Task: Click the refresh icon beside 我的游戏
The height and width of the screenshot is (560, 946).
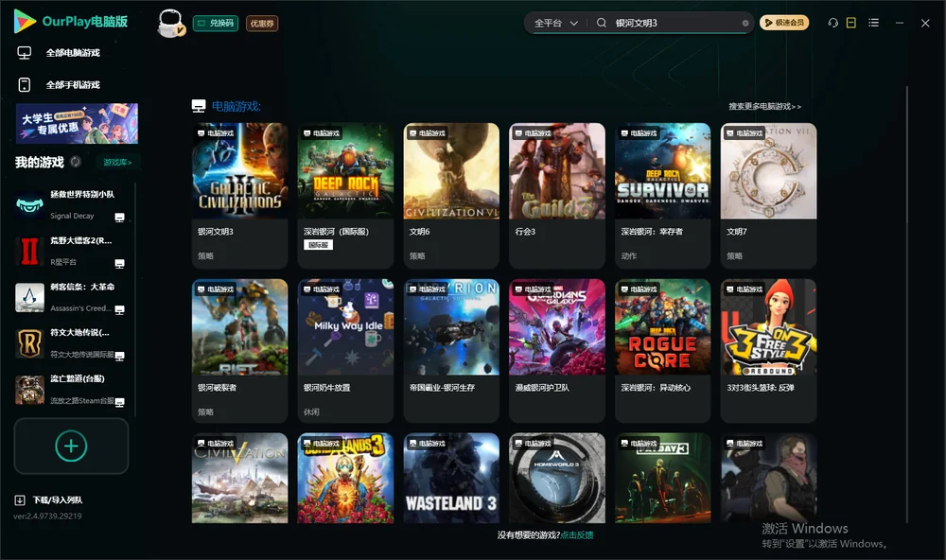Action: click(76, 162)
